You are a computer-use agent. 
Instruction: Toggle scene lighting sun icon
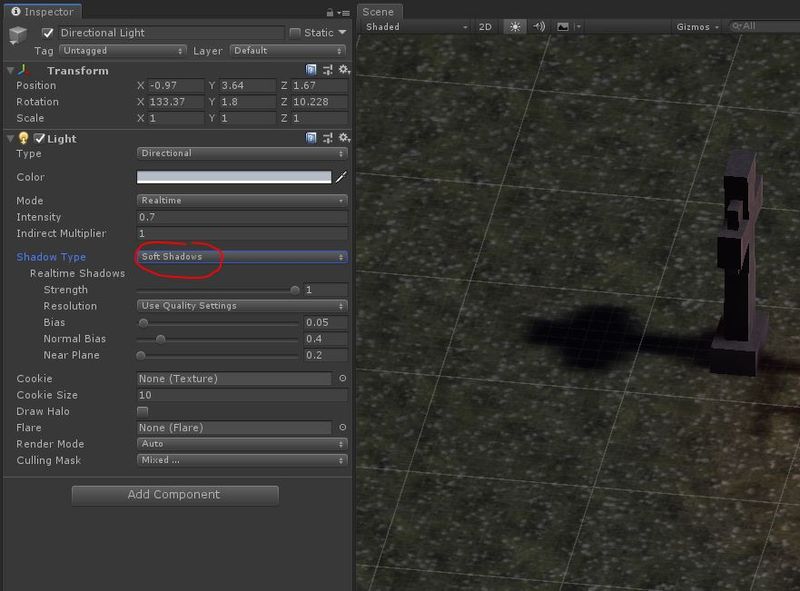515,27
